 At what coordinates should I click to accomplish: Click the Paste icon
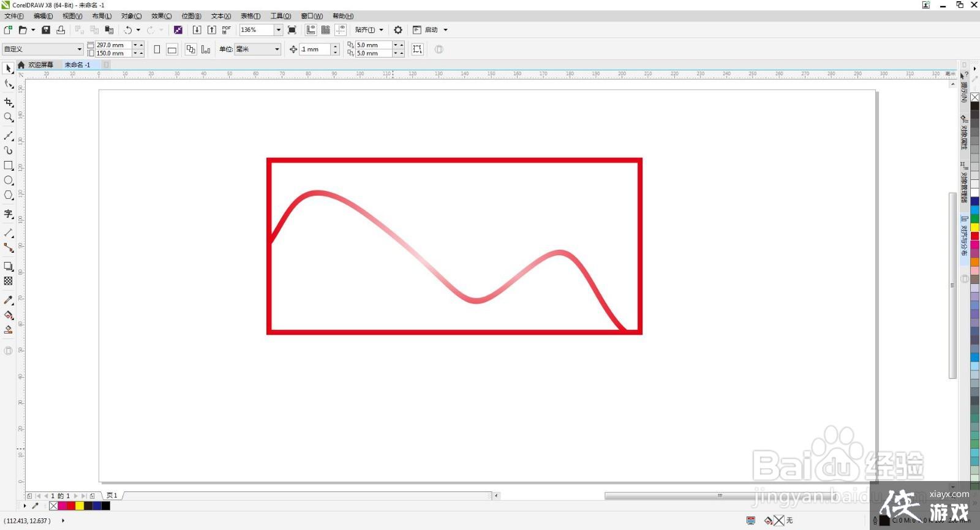click(x=109, y=29)
